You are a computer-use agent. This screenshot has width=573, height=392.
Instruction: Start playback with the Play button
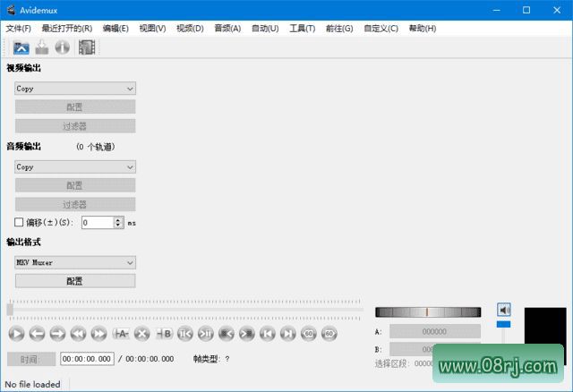point(16,334)
